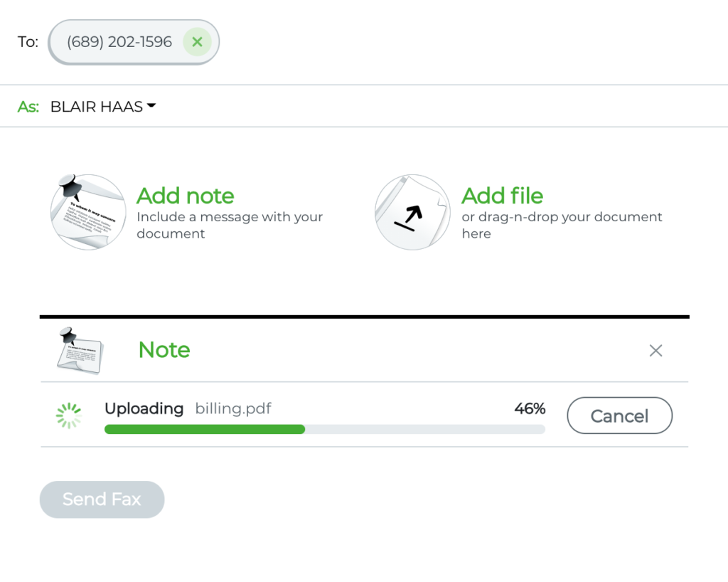The height and width of the screenshot is (582, 728).
Task: Click the "Add file" heading text
Action: click(x=502, y=196)
